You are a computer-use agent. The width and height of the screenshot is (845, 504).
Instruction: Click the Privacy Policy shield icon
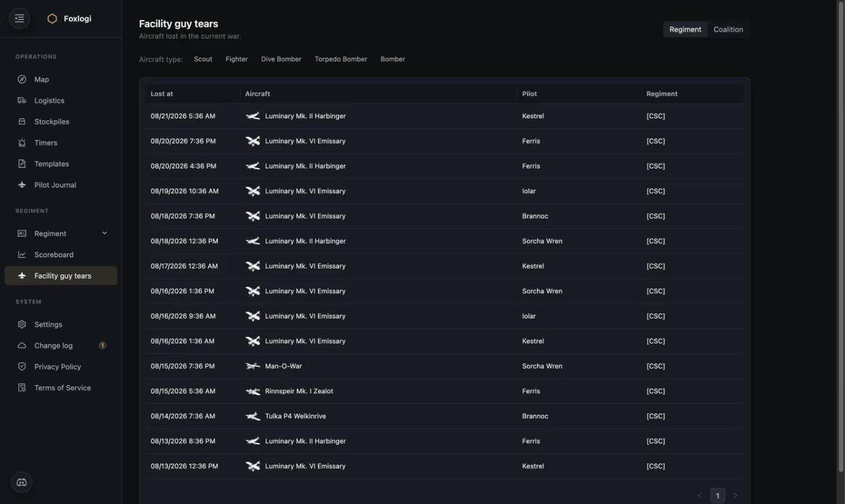[22, 367]
